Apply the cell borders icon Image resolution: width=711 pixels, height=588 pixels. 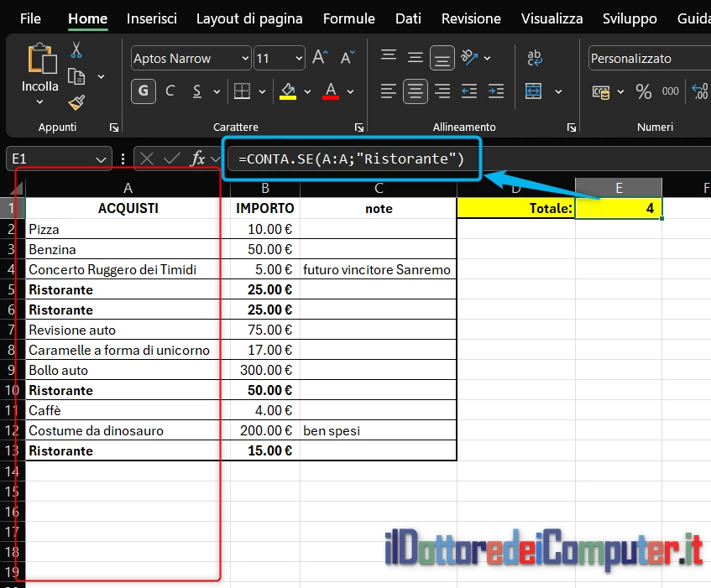coord(242,91)
